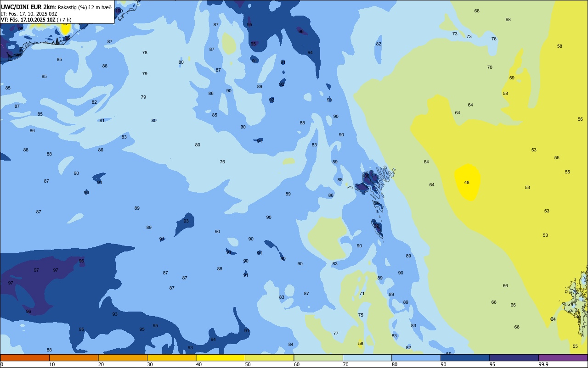Click the map title 'UWC/DINI EUR 2km'
The height and width of the screenshot is (368, 588).
(x=28, y=7)
